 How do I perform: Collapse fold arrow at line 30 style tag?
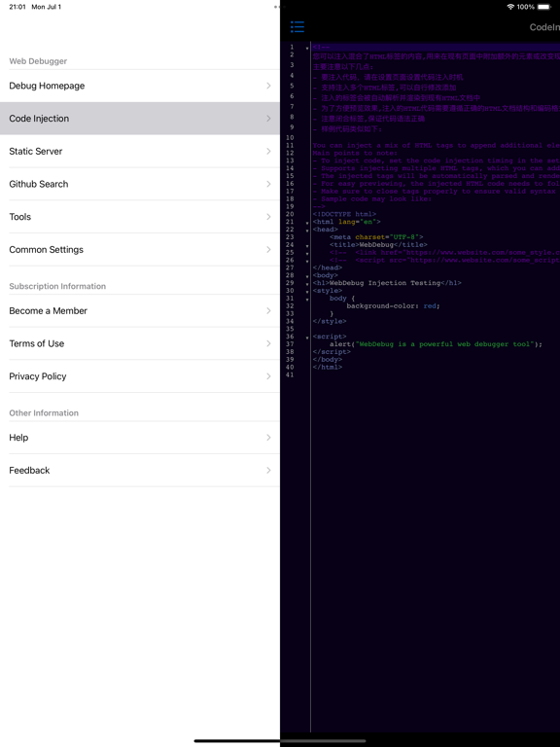pyautogui.click(x=307, y=291)
